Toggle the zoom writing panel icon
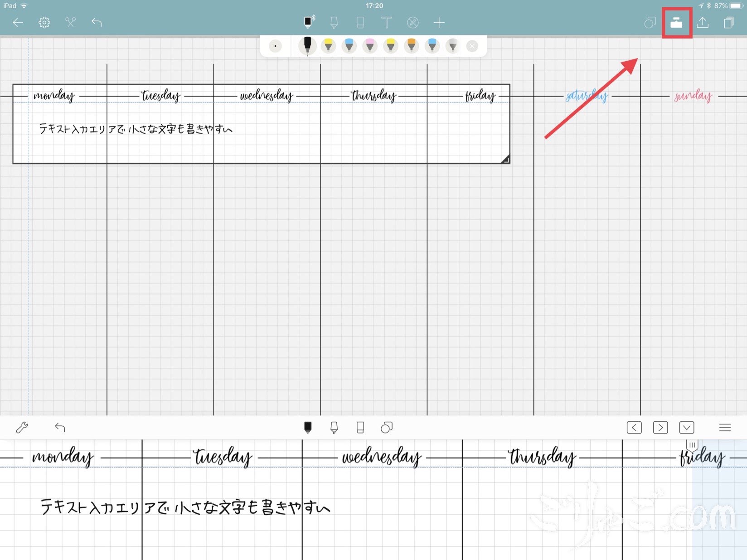 [x=676, y=23]
